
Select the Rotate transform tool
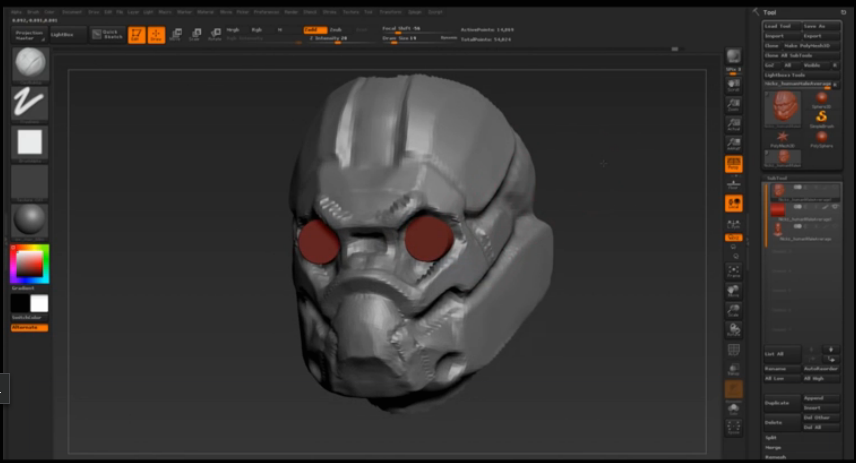pyautogui.click(x=215, y=35)
